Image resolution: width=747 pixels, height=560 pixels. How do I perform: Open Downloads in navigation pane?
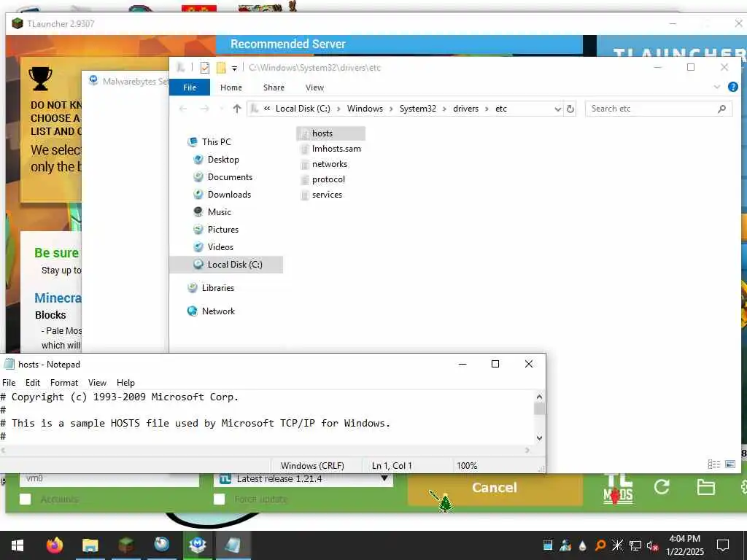pos(229,194)
